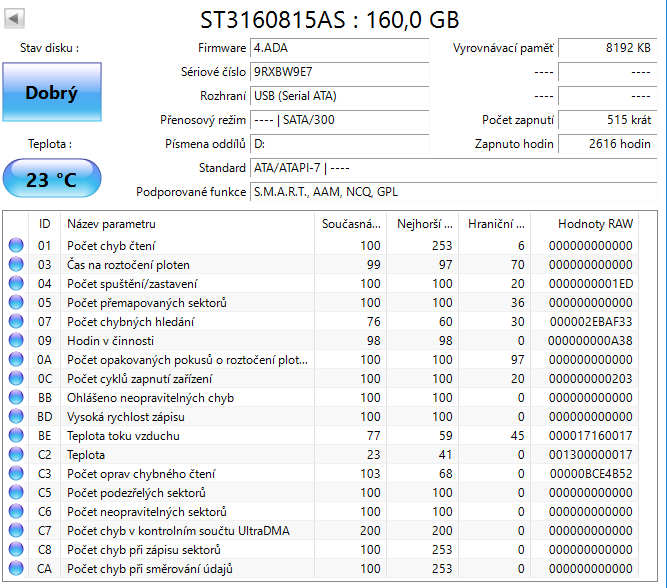Click the Počet zapnutí 515 krát field
667x588 pixels.
point(608,120)
